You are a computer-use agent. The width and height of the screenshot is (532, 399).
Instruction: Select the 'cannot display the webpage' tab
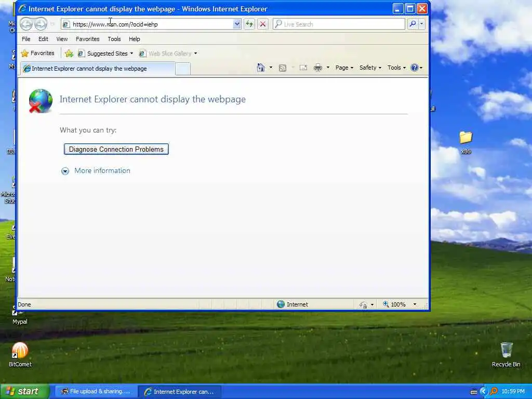click(x=98, y=69)
